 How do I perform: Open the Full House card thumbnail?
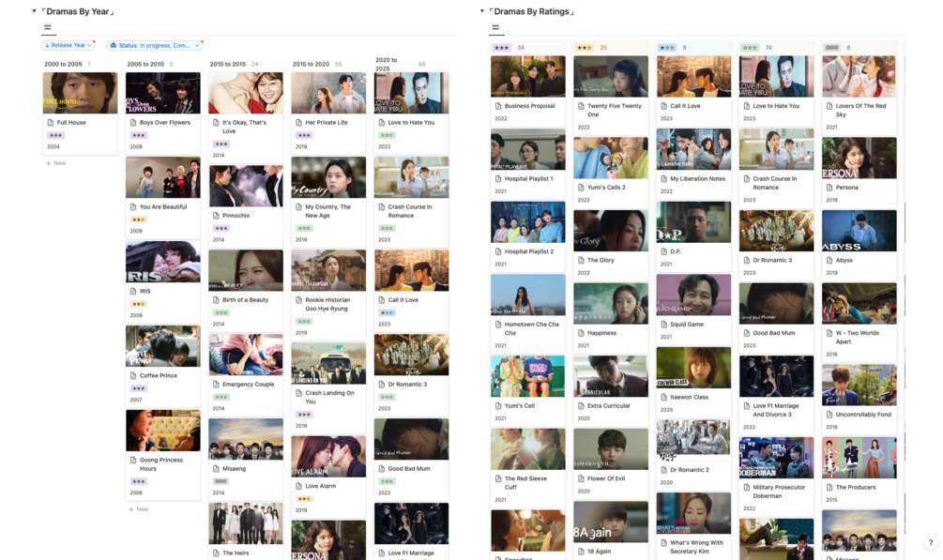tap(80, 93)
